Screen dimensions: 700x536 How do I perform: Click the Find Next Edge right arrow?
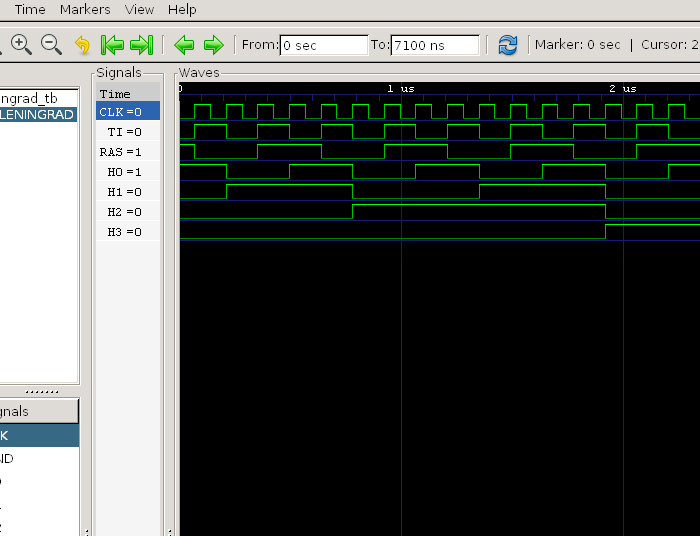(213, 45)
